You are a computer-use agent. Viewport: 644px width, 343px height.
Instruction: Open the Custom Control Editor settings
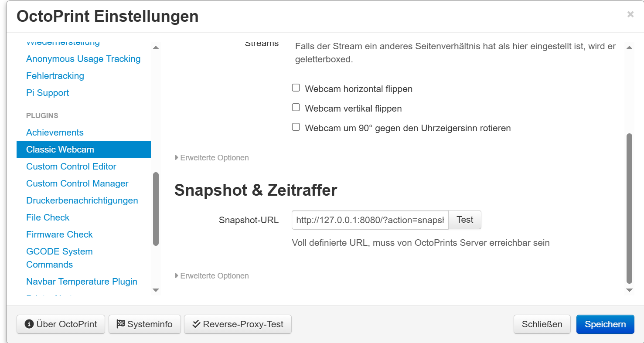tap(71, 166)
